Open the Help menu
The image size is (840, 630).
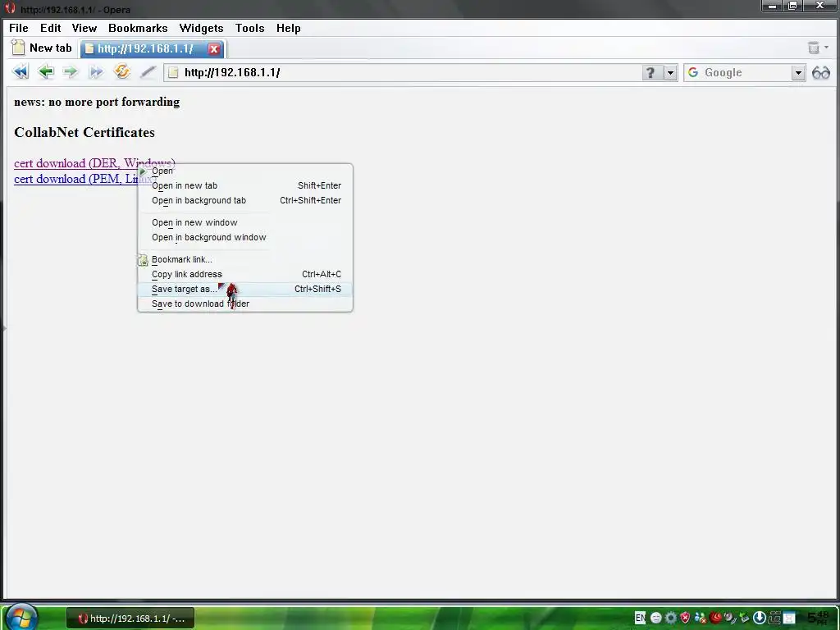[288, 28]
